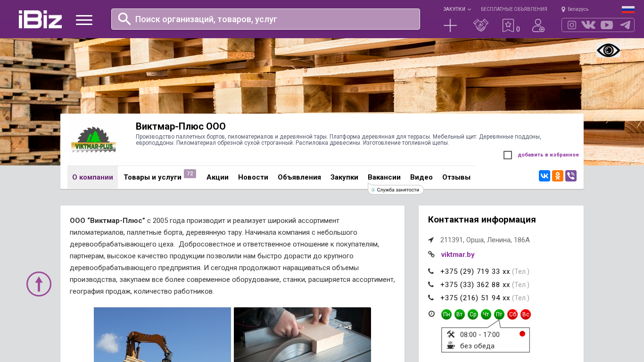Viewport: 644px width, 362px height.
Task: Tick the 'добавить в избранное' checkbox
Action: click(x=508, y=155)
